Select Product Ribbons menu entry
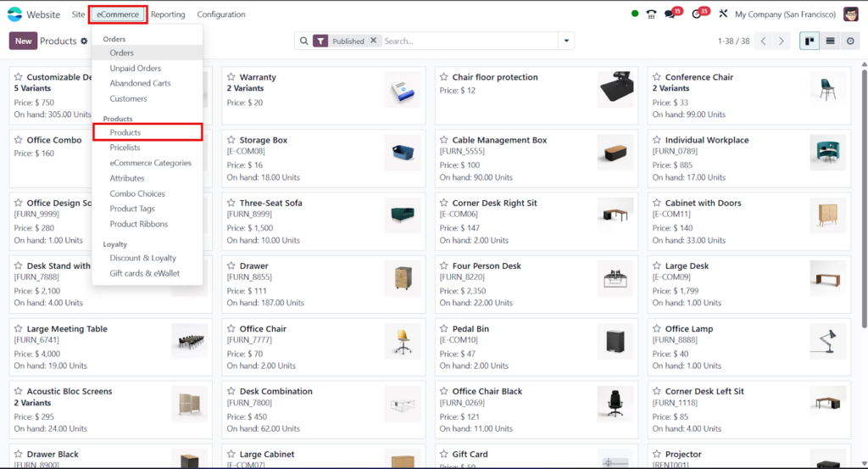 (x=147, y=224)
